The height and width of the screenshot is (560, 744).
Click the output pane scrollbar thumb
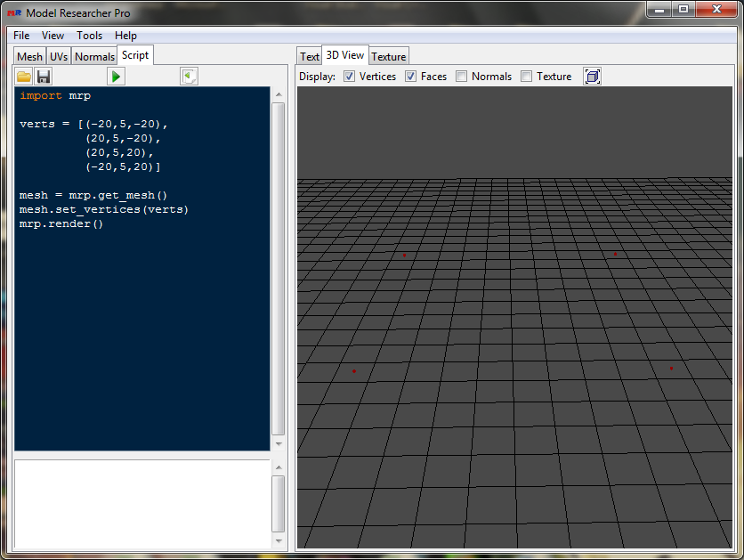279,504
